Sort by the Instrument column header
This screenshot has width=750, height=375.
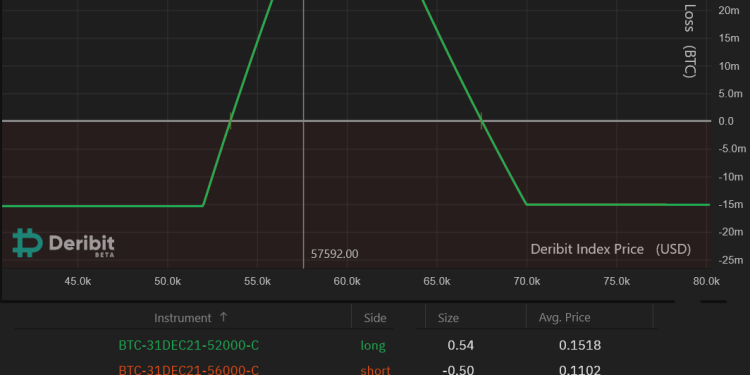tap(182, 318)
